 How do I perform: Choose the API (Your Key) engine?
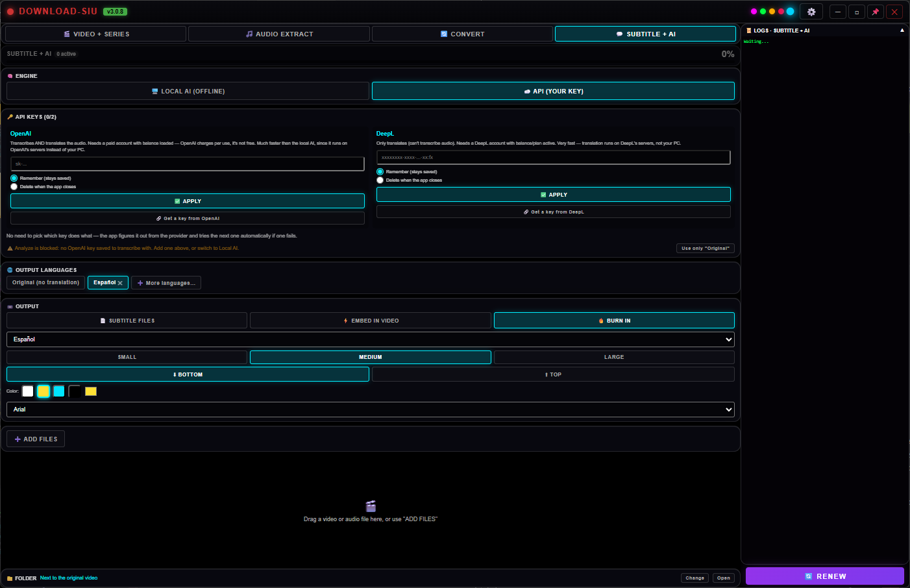pos(553,92)
